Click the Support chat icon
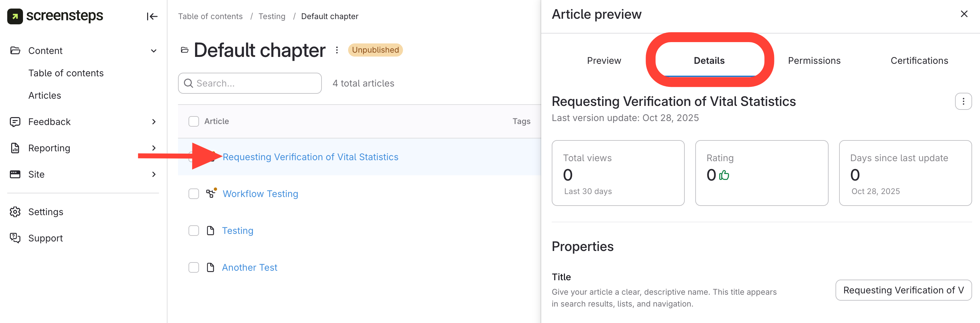Image resolution: width=980 pixels, height=323 pixels. coord(15,238)
